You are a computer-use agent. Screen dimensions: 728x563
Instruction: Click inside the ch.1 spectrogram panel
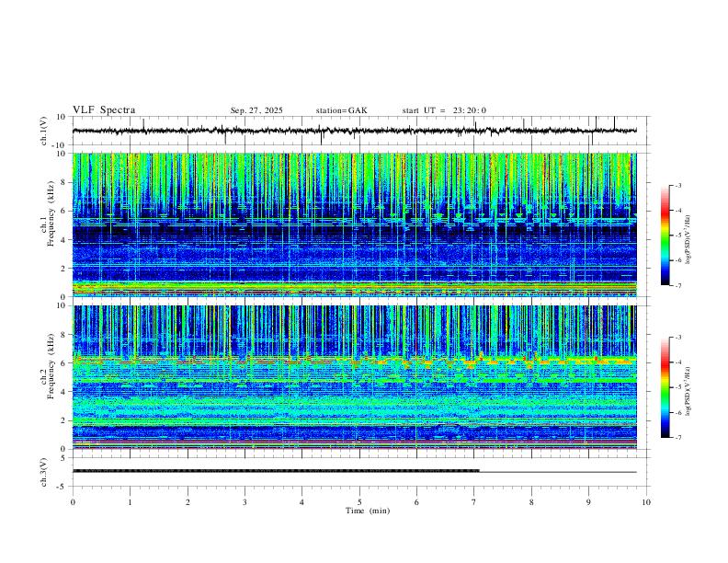pyautogui.click(x=354, y=224)
